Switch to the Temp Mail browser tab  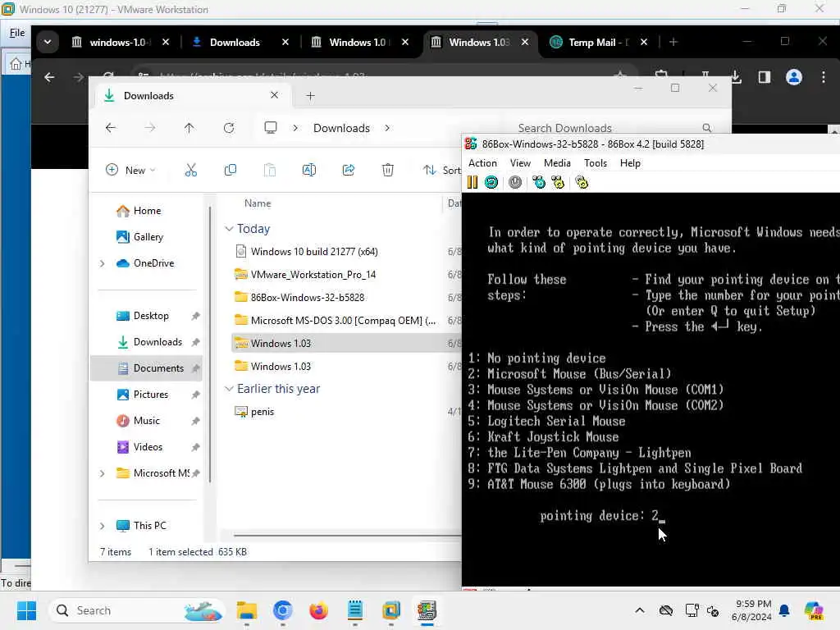[x=598, y=43]
